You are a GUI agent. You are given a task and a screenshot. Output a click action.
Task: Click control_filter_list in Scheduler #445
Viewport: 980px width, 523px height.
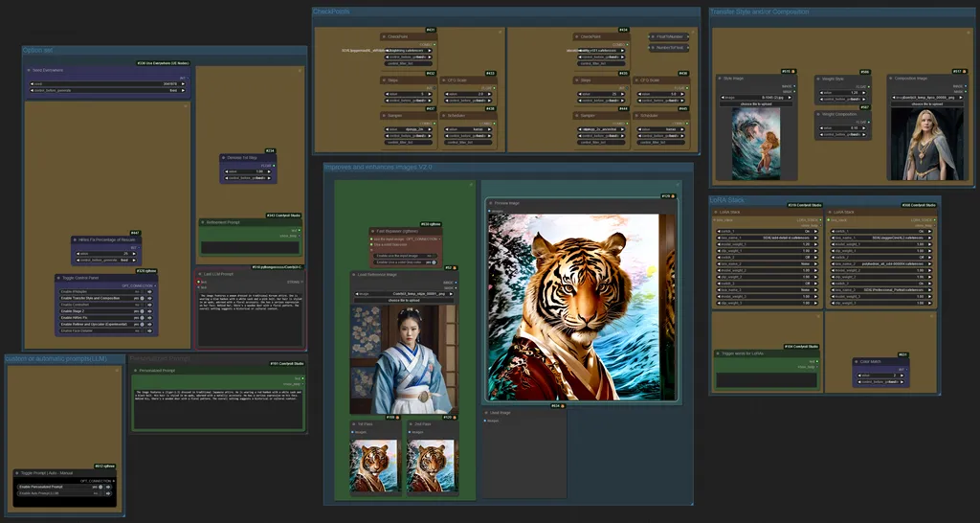(x=660, y=142)
